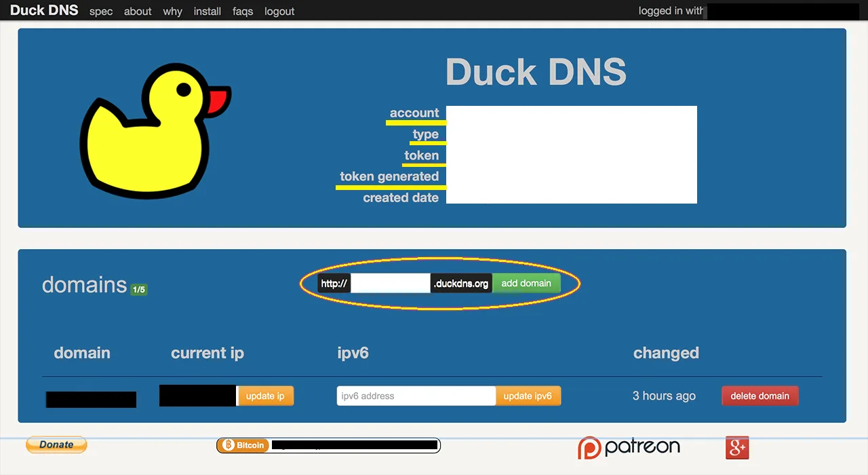Screen dimensions: 868x475
Task: Click the '.duckdns.org' suffix label
Action: [461, 283]
